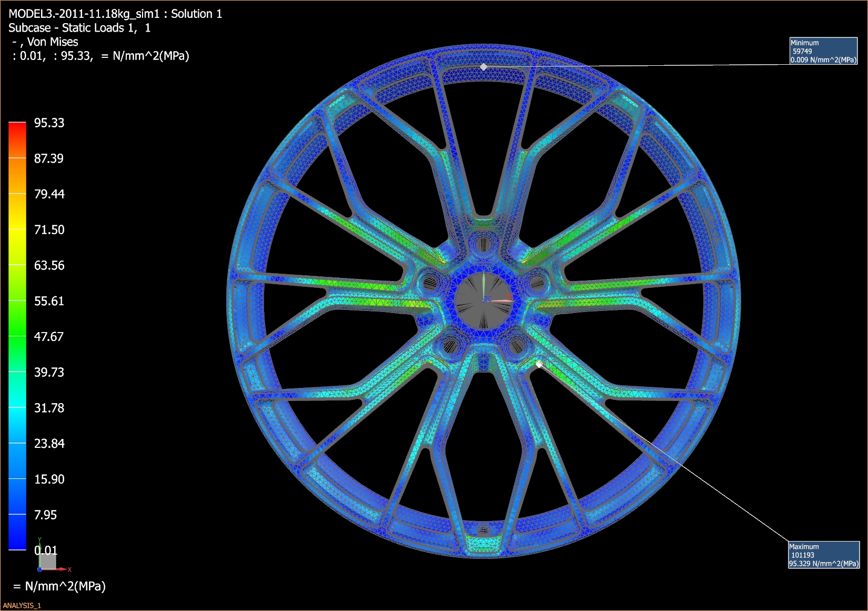Select the Minimum result marker on the rim

(484, 67)
